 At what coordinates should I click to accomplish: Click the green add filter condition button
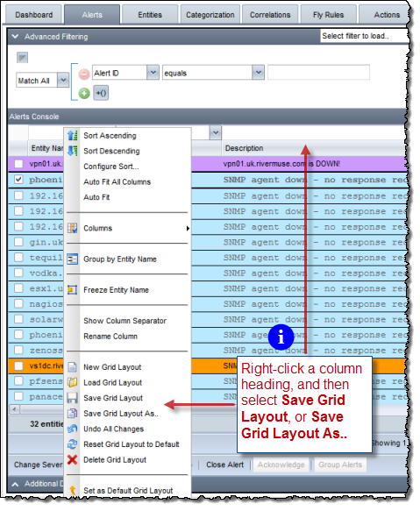[x=84, y=94]
